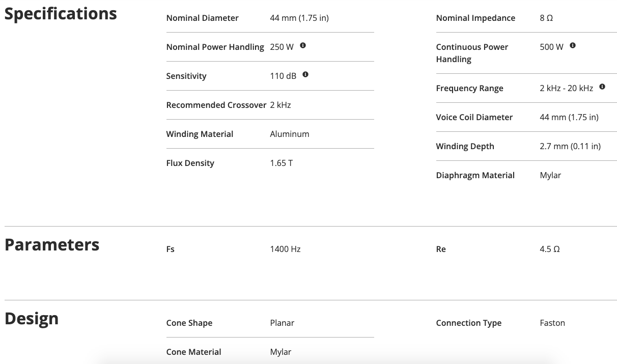Click the Nominal Impedance value 8 Ω
The image size is (617, 364).
click(x=546, y=18)
